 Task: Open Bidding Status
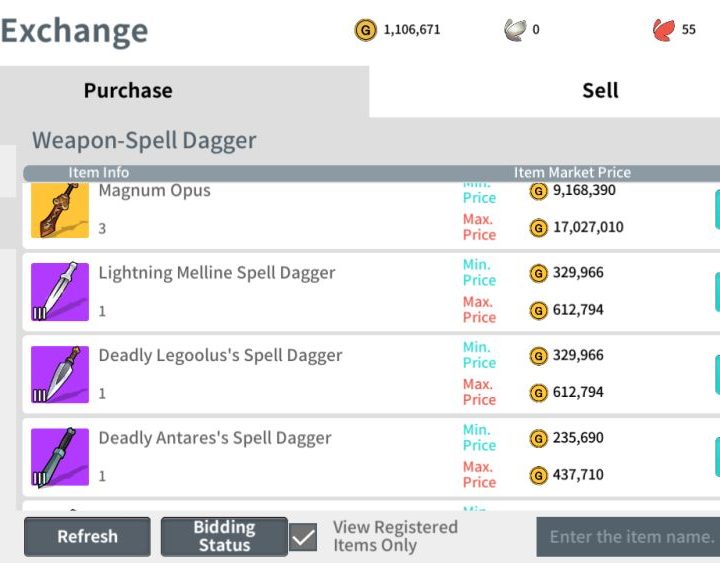[x=224, y=537]
